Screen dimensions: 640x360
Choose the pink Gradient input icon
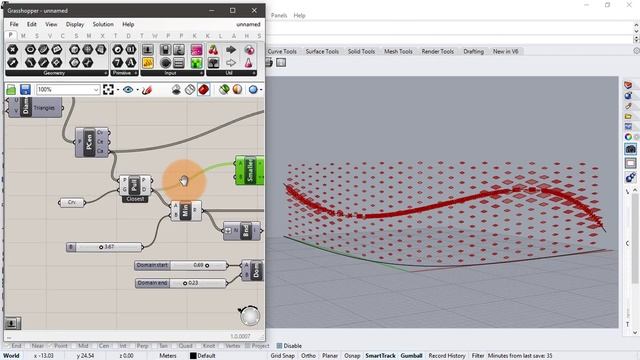click(196, 50)
